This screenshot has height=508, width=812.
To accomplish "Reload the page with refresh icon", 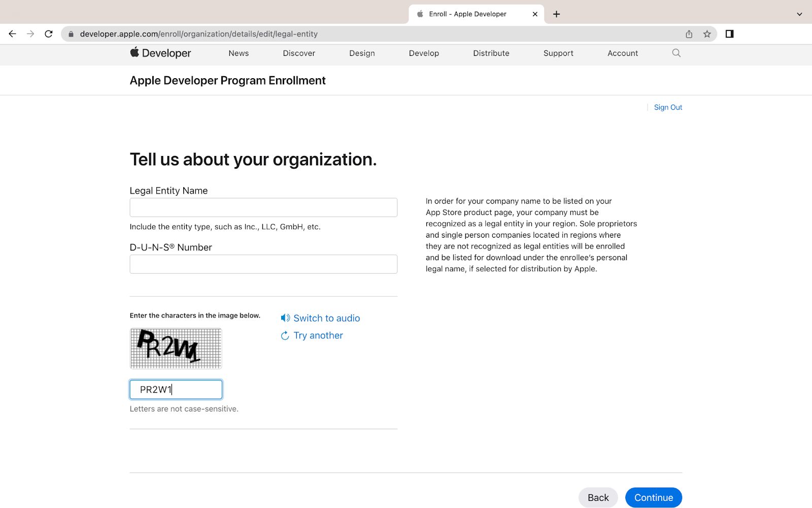I will click(x=49, y=34).
